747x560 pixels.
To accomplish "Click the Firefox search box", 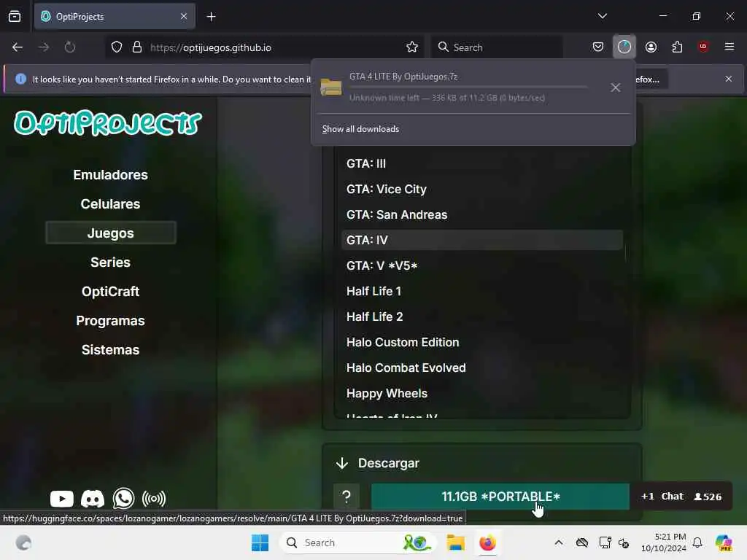I will click(498, 47).
